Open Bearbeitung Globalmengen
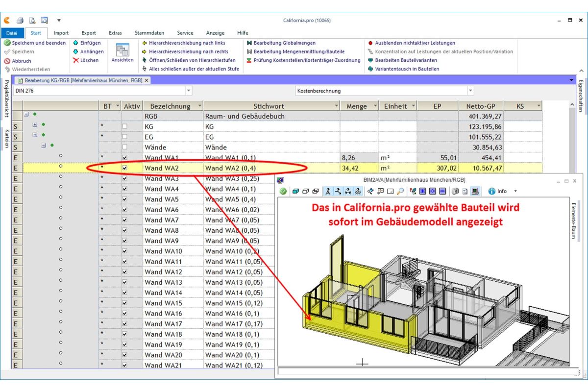 click(x=281, y=43)
